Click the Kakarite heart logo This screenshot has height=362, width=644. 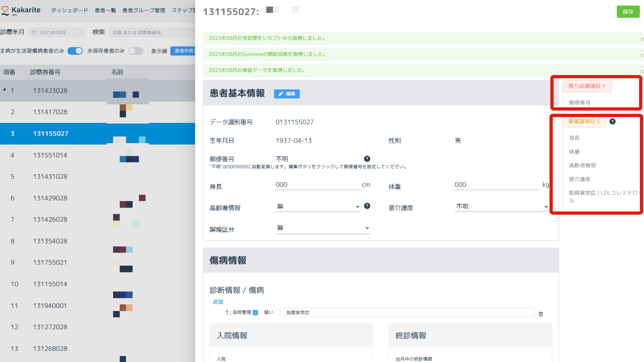(x=5, y=10)
